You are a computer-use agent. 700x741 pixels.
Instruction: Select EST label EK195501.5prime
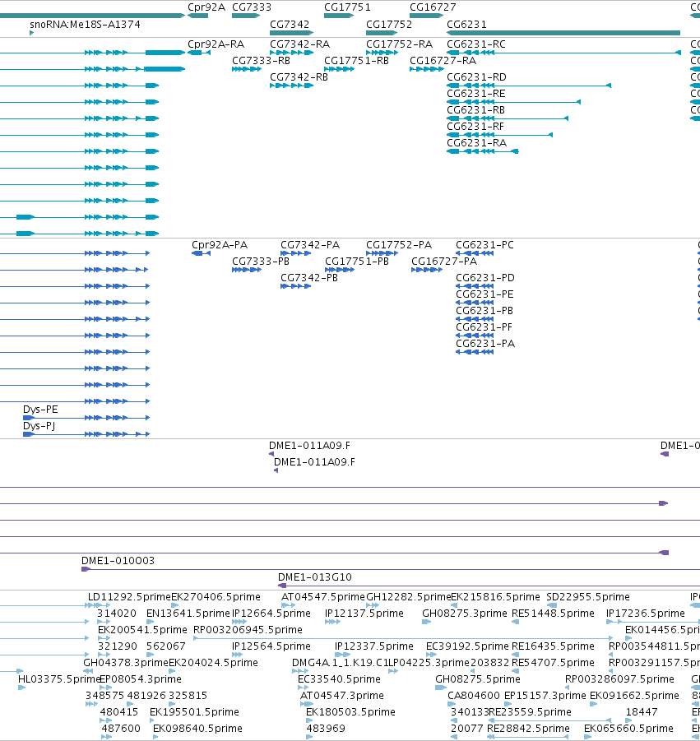[x=194, y=711]
